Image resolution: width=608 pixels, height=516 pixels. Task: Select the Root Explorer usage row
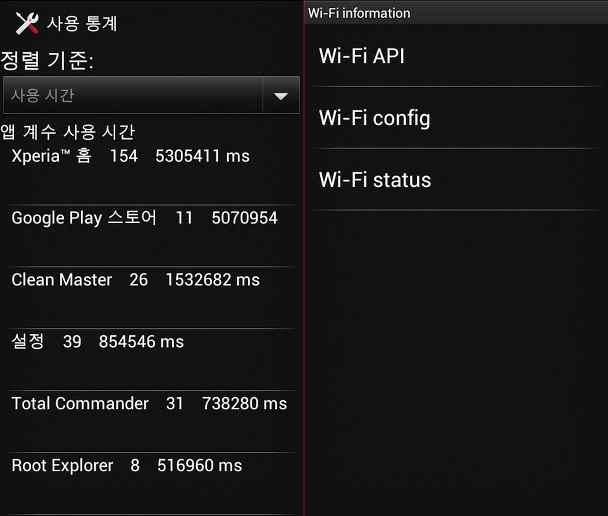[x=151, y=483]
